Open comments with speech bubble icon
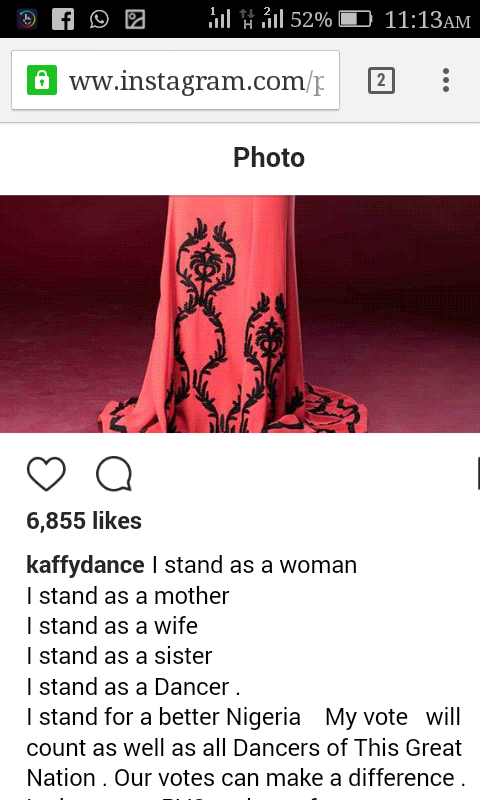 [x=114, y=474]
